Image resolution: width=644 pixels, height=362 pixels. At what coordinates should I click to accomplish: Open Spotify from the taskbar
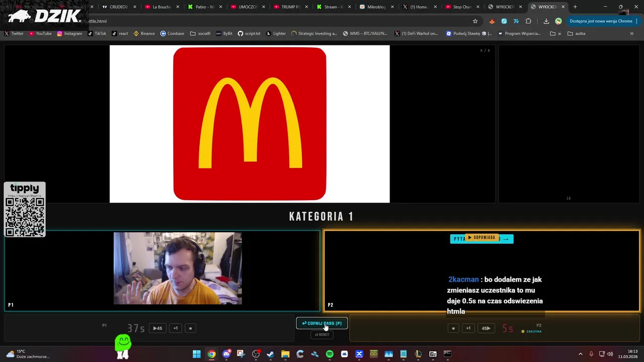(x=330, y=354)
